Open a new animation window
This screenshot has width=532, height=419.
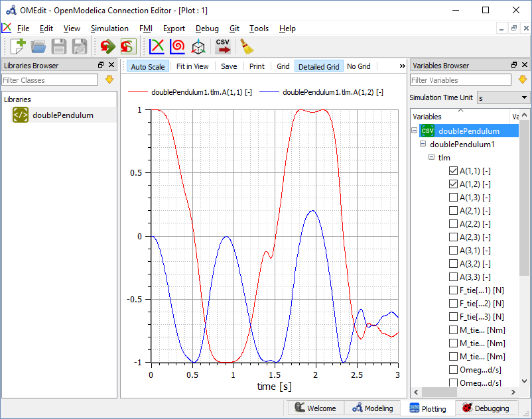[198, 46]
